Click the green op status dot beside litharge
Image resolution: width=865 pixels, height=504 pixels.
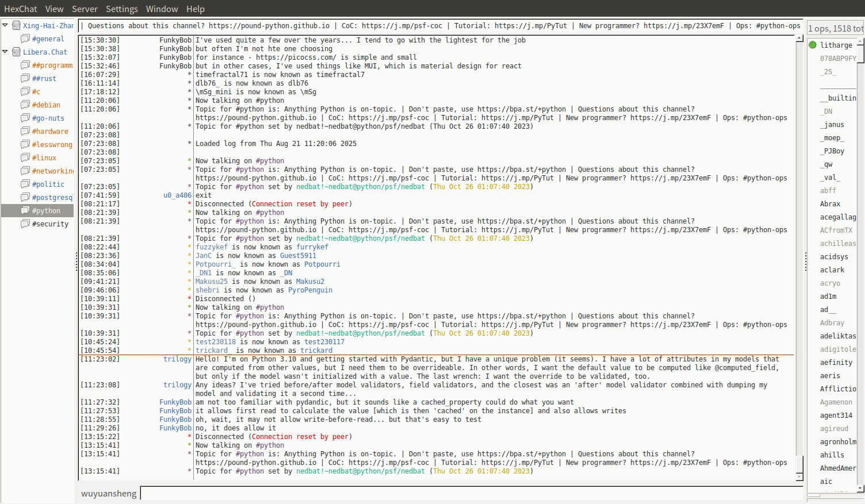click(x=813, y=45)
